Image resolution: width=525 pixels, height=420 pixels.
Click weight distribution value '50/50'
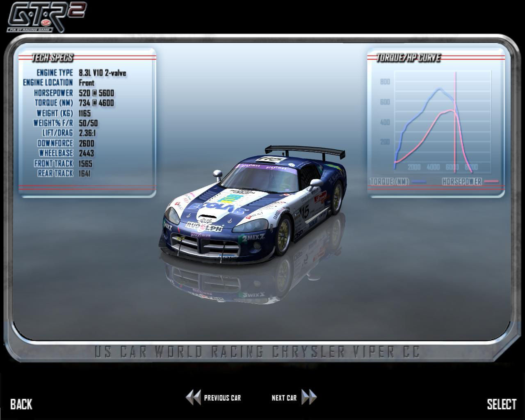pyautogui.click(x=88, y=123)
